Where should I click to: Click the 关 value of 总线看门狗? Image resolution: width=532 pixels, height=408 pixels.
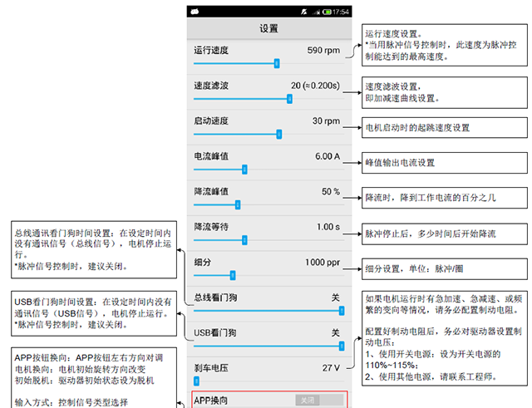(335, 297)
